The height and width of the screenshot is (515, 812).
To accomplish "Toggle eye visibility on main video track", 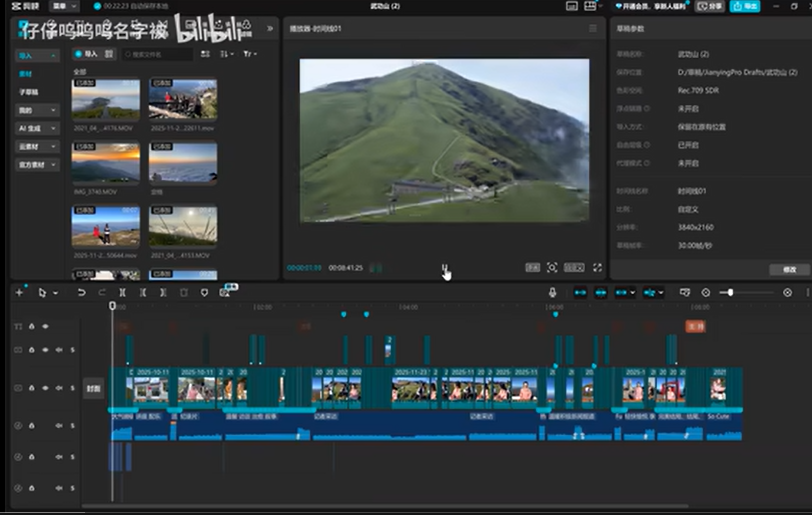I will click(45, 388).
